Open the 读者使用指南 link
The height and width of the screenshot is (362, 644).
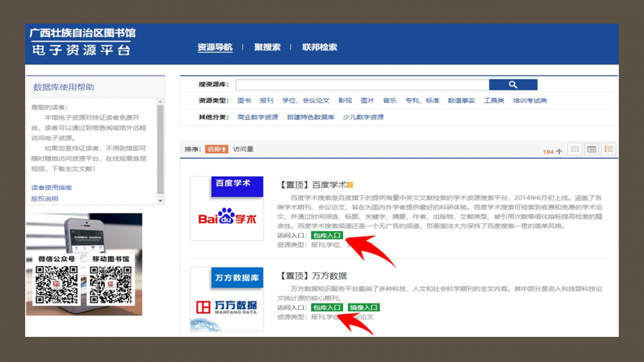pos(52,187)
